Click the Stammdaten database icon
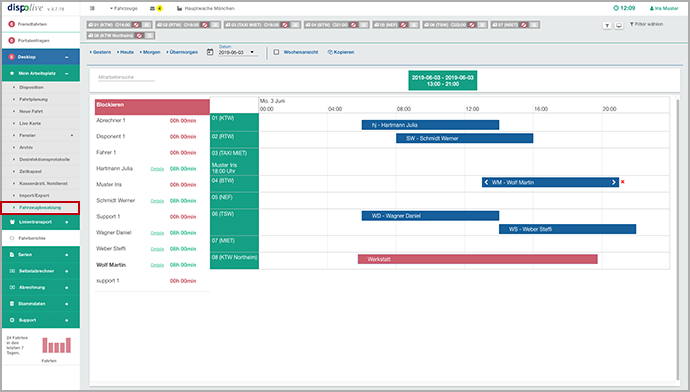Viewport: 690px width, 392px height. pyautogui.click(x=12, y=304)
